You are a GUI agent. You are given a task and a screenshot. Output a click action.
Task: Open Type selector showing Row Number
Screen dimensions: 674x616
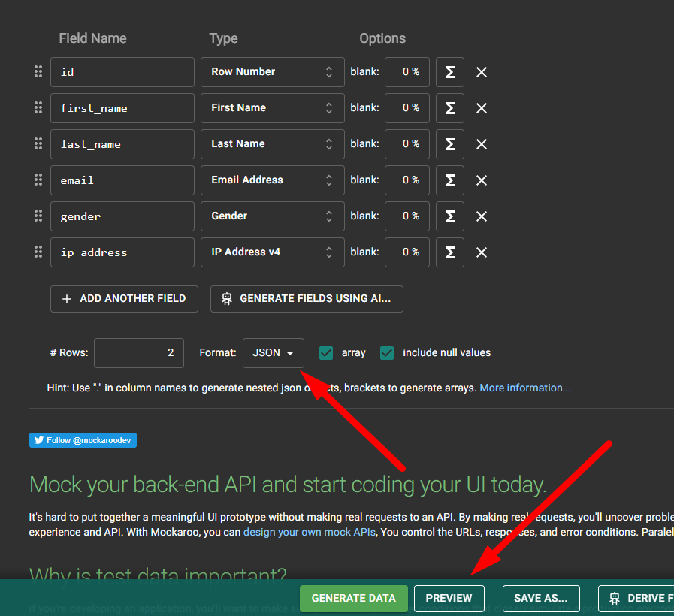[x=272, y=72]
